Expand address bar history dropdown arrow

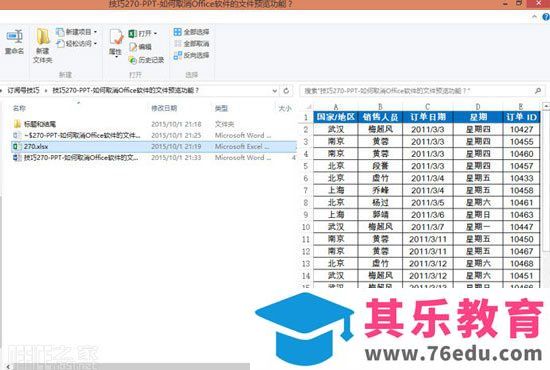click(275, 91)
